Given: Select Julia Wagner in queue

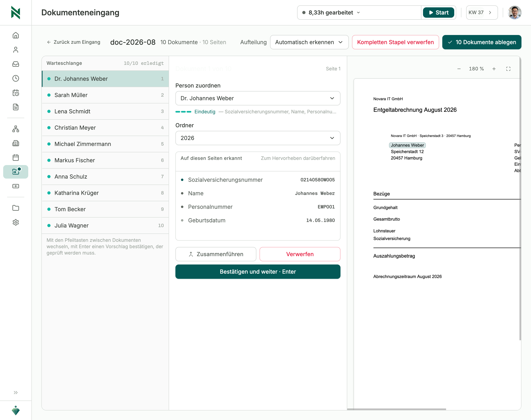Looking at the screenshot, I should click(105, 226).
